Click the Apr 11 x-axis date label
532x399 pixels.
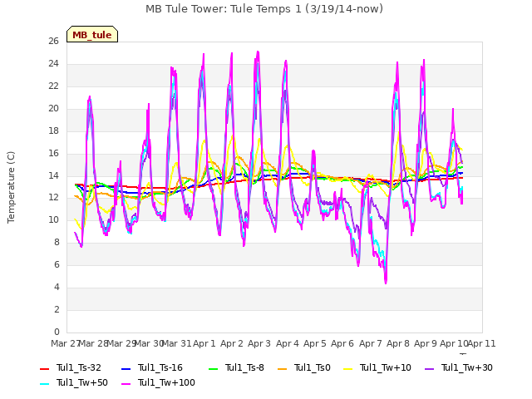click(x=482, y=343)
